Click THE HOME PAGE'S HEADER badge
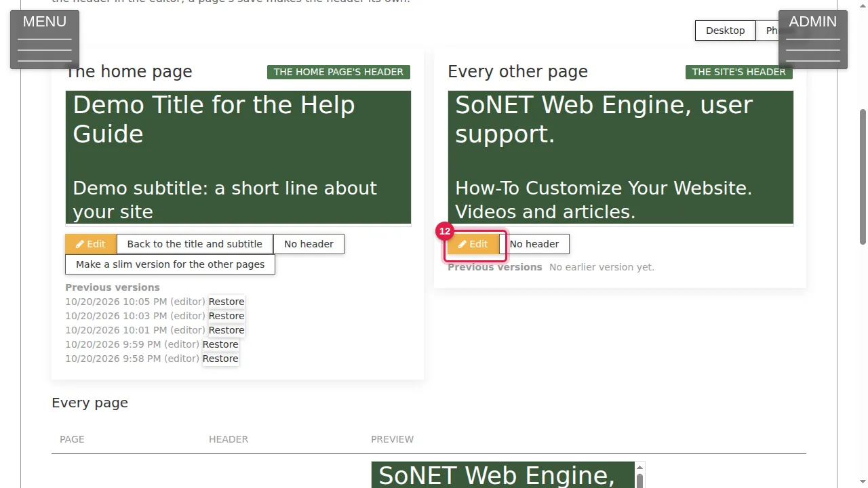This screenshot has height=488, width=868. coord(338,72)
